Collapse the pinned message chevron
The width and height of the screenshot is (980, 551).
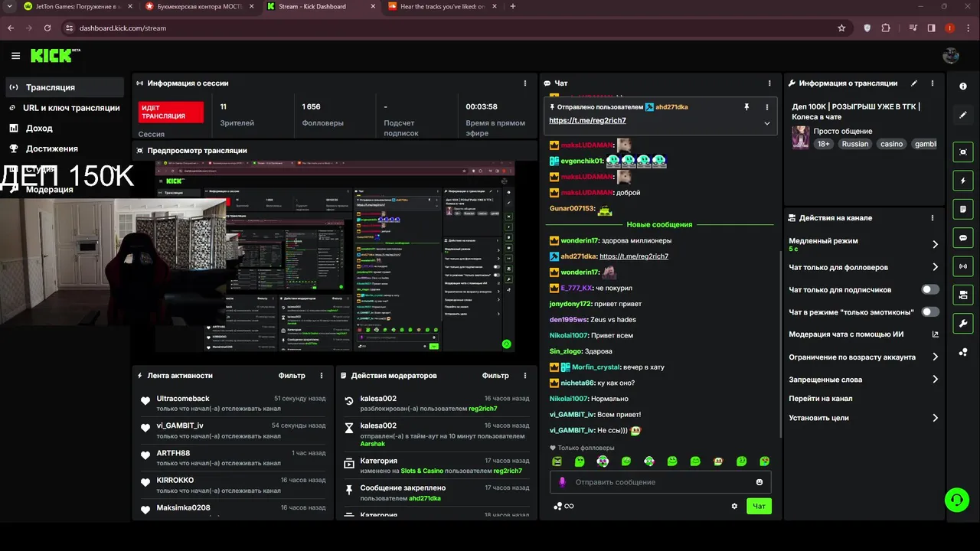[767, 122]
